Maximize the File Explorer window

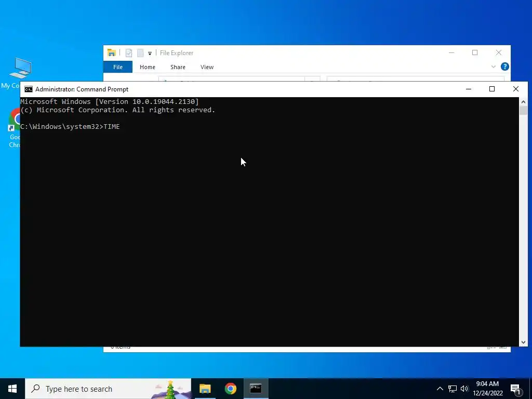pos(475,52)
